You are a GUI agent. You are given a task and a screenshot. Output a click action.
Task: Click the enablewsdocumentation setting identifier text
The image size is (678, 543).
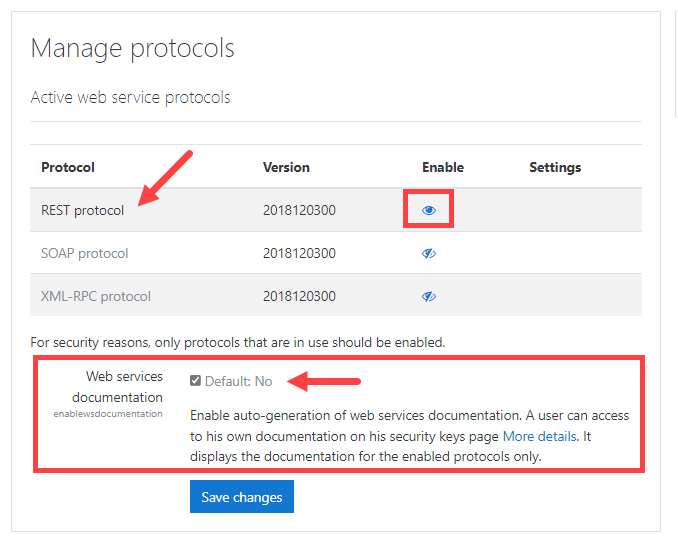(x=108, y=414)
